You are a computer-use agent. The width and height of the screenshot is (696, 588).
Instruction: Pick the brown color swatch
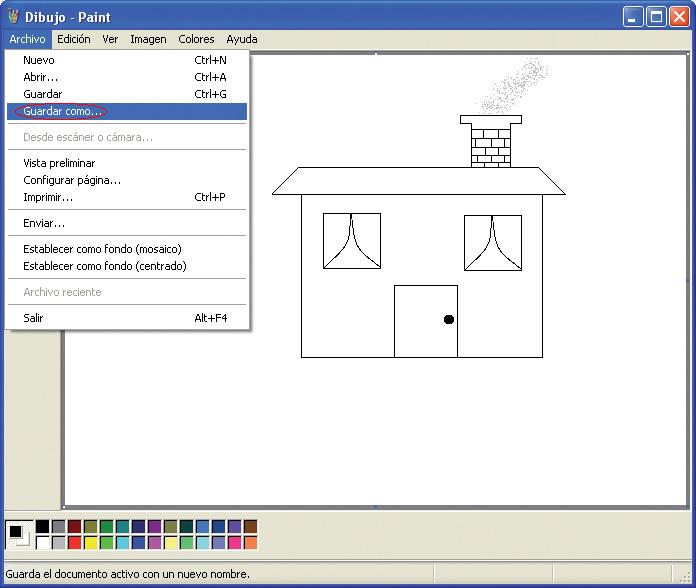(x=250, y=527)
